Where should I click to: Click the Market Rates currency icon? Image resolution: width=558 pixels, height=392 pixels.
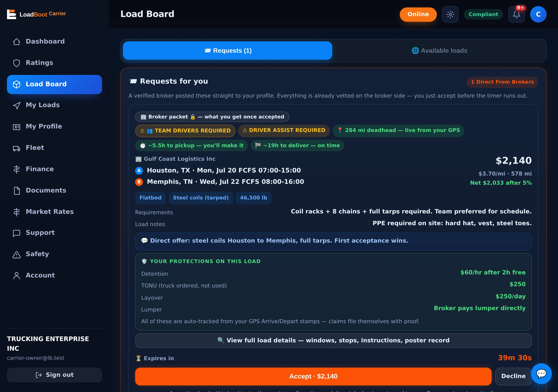click(x=17, y=212)
